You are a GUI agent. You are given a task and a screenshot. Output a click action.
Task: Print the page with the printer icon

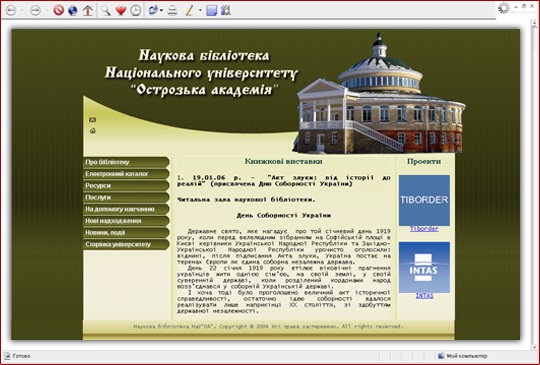[x=172, y=10]
